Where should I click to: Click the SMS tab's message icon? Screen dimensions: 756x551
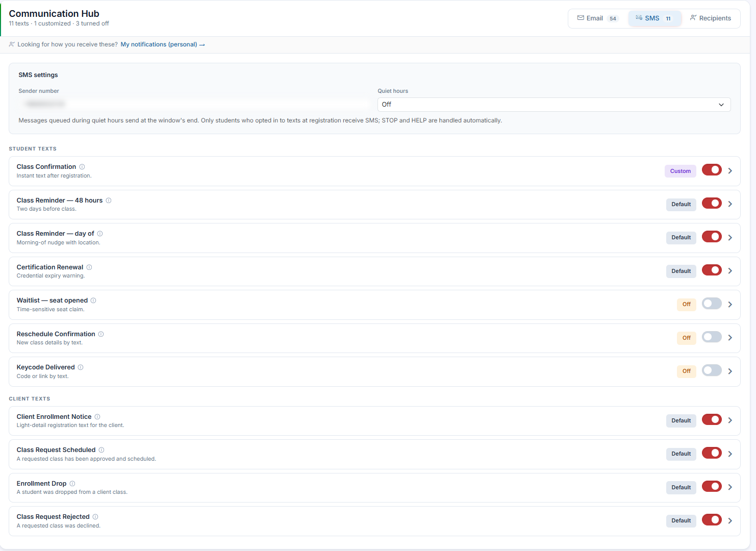pos(639,18)
